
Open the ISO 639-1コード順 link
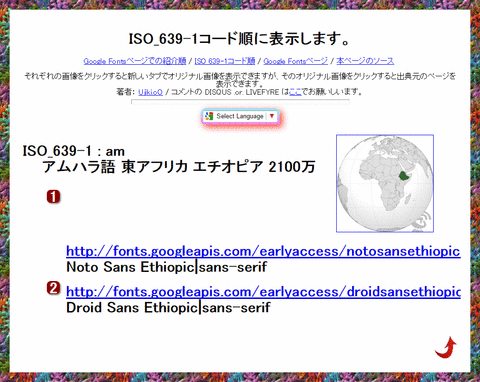point(225,61)
